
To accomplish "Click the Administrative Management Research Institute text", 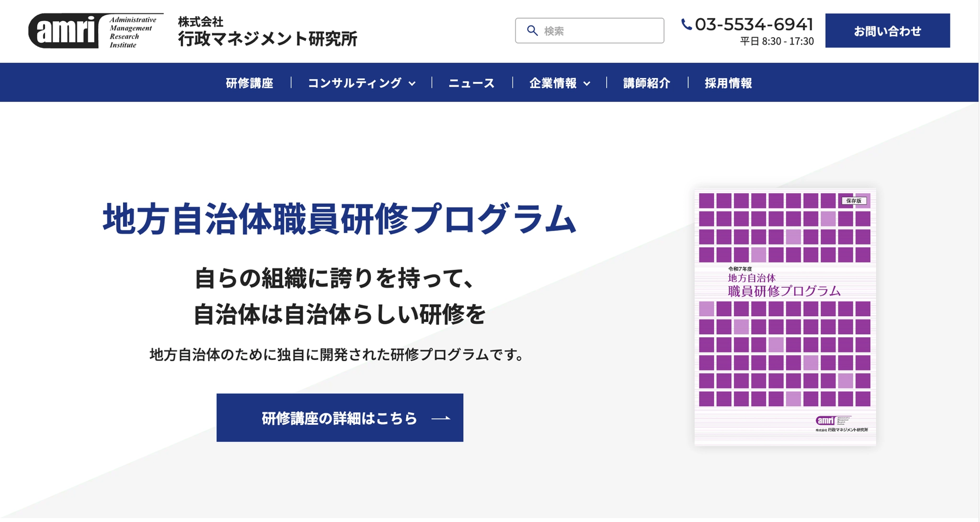I will 132,32.
